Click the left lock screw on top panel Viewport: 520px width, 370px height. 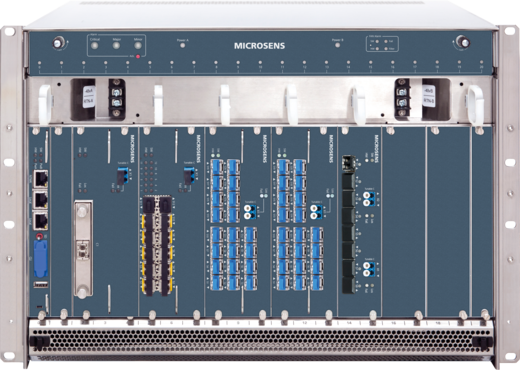click(x=58, y=43)
